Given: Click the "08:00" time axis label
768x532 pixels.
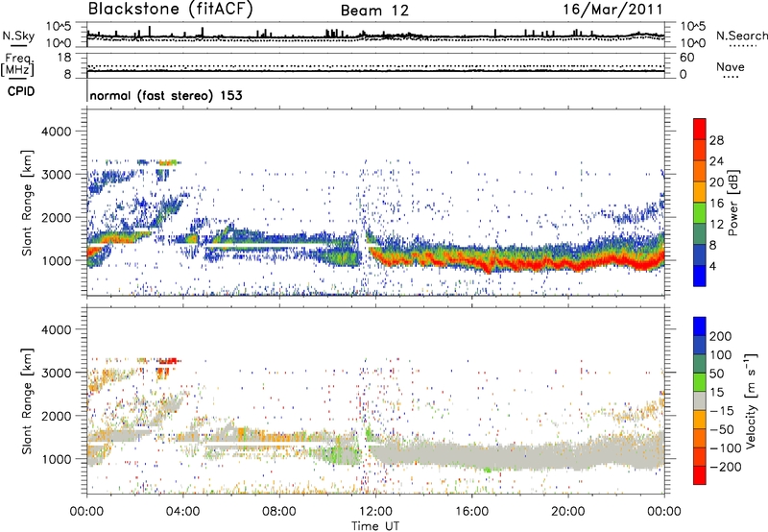Looking at the screenshot, I should pos(279,512).
